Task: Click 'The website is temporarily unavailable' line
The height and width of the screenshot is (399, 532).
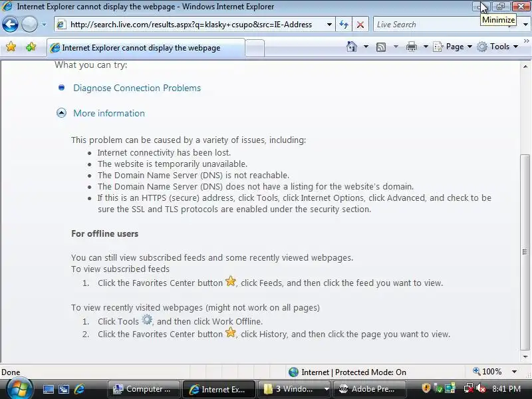Action: (172, 164)
